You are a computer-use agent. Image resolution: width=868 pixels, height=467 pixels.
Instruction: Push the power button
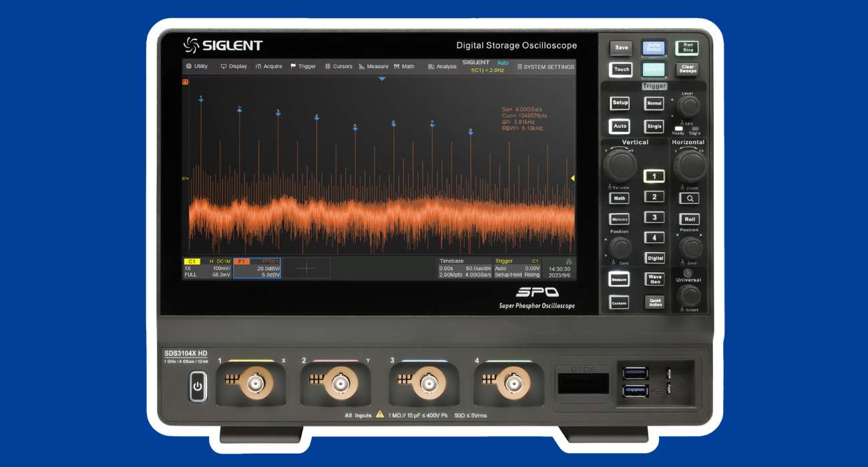[x=198, y=386]
